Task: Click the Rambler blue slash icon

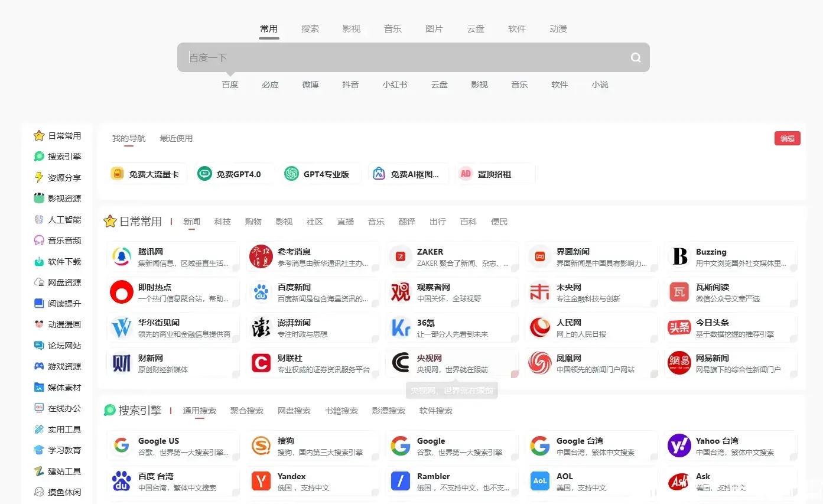Action: 401,482
